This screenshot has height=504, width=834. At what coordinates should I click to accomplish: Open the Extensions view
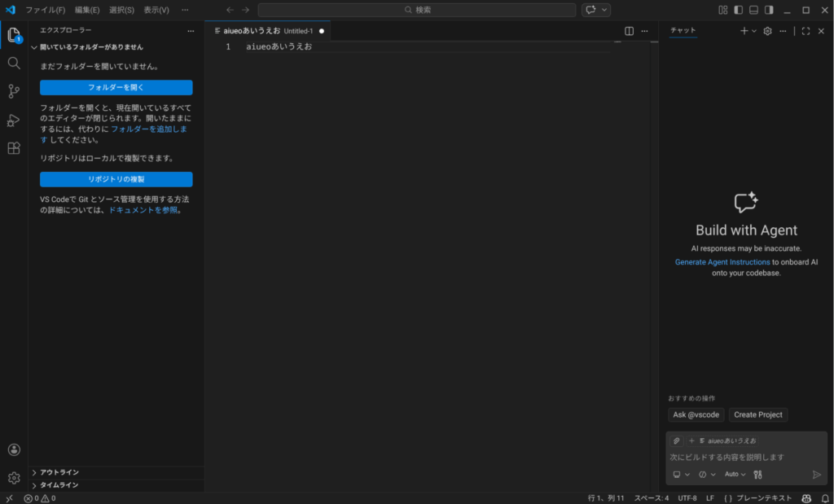[14, 148]
